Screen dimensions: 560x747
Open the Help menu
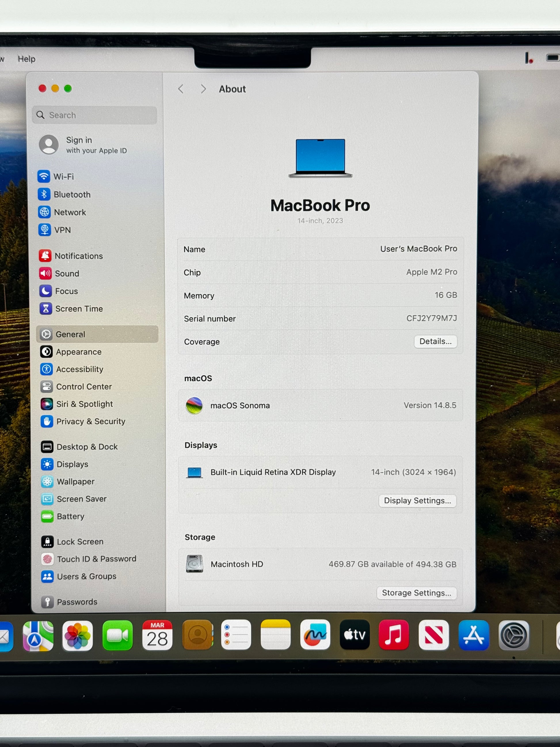pyautogui.click(x=26, y=59)
